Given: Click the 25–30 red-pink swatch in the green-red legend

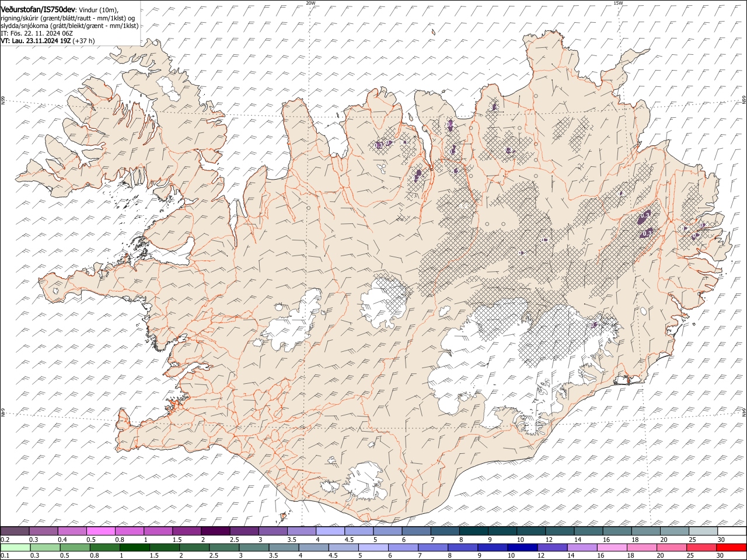Looking at the screenshot, I should click(x=701, y=547).
